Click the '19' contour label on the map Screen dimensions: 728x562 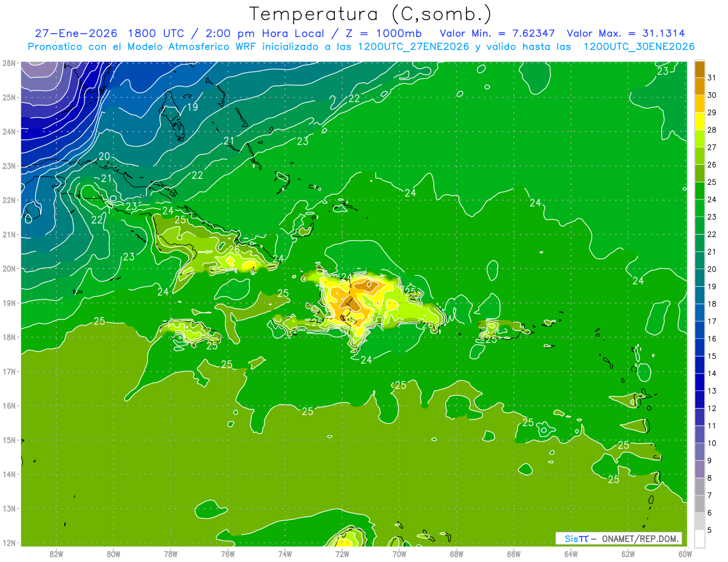(x=192, y=107)
